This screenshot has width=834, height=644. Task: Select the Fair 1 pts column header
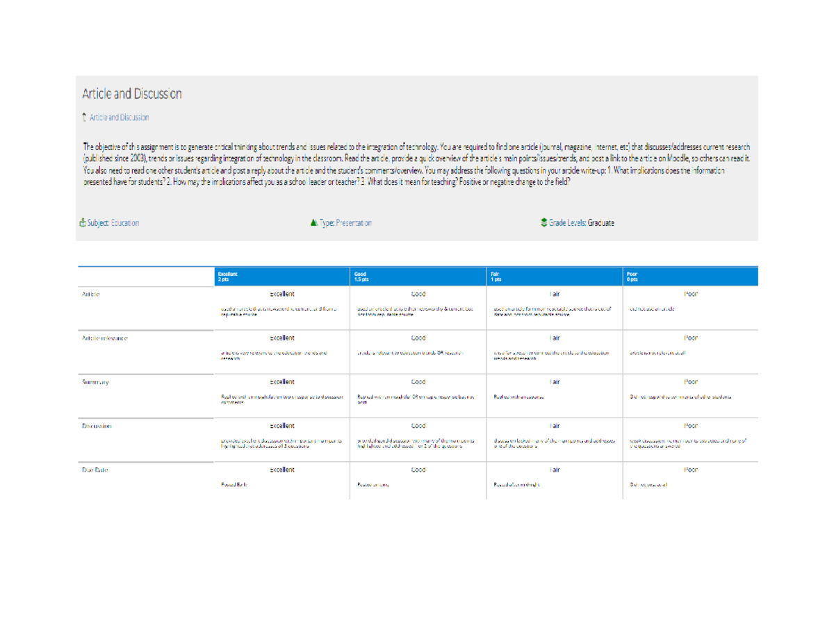pyautogui.click(x=554, y=276)
